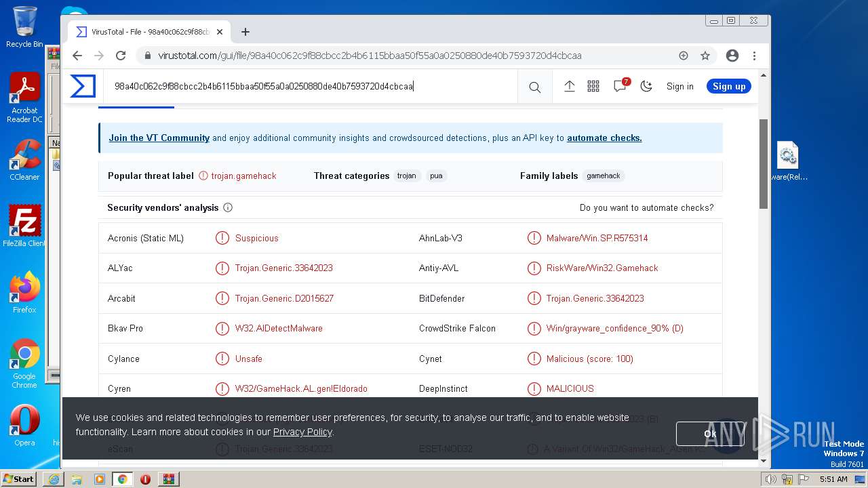Click the gamehack family label tag
The image size is (868, 488).
(604, 176)
